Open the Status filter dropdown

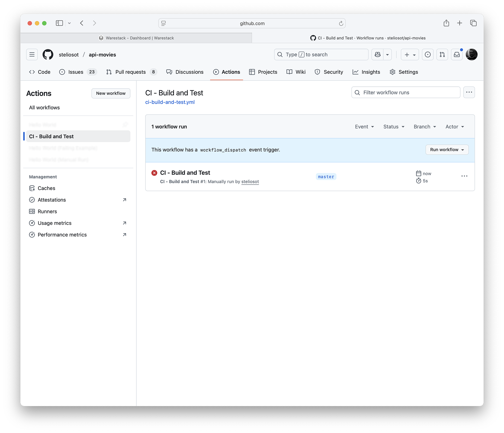click(x=394, y=127)
